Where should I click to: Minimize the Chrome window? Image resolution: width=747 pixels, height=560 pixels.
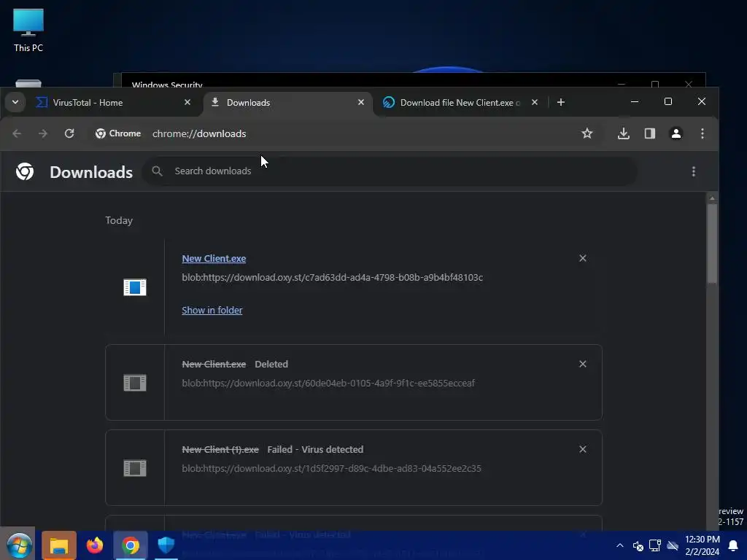point(635,102)
